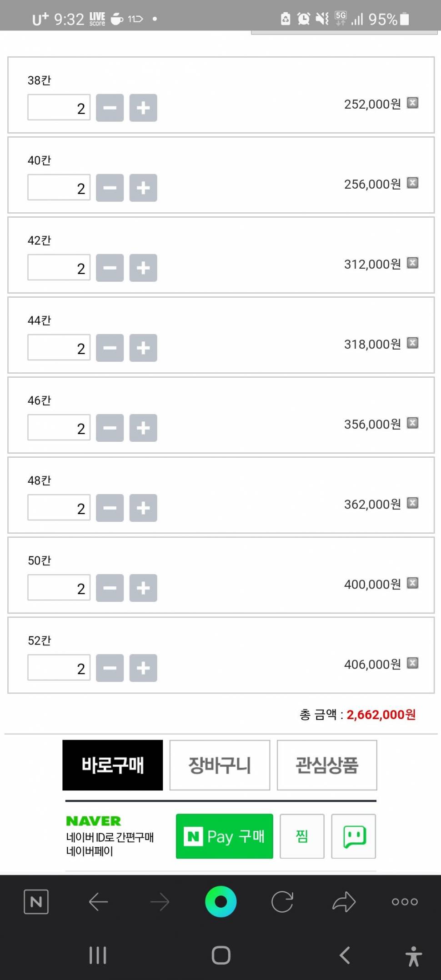The image size is (441, 980).
Task: Remove the 38칸 item with its X icon
Action: (412, 103)
